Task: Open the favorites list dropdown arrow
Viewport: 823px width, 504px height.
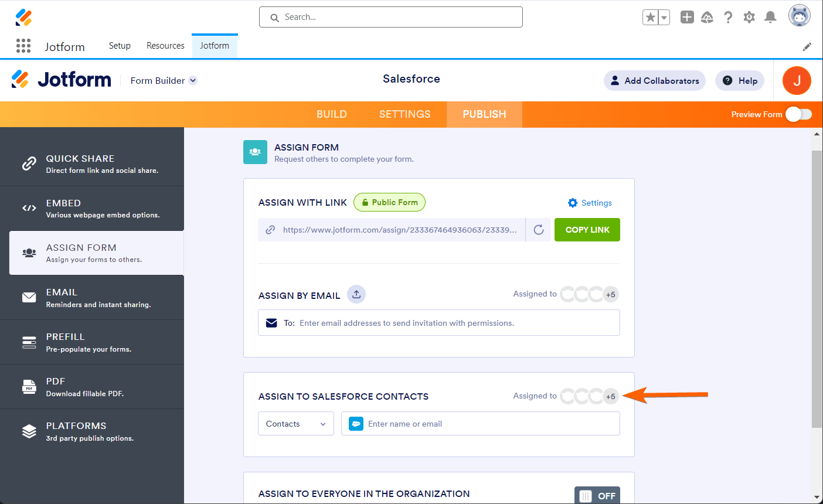Action: (664, 18)
